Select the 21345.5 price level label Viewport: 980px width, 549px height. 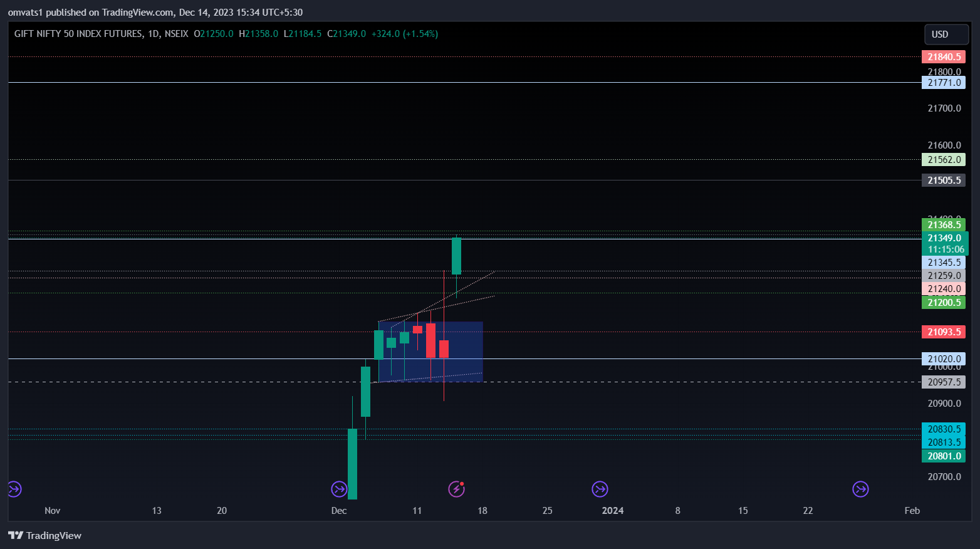coord(944,263)
